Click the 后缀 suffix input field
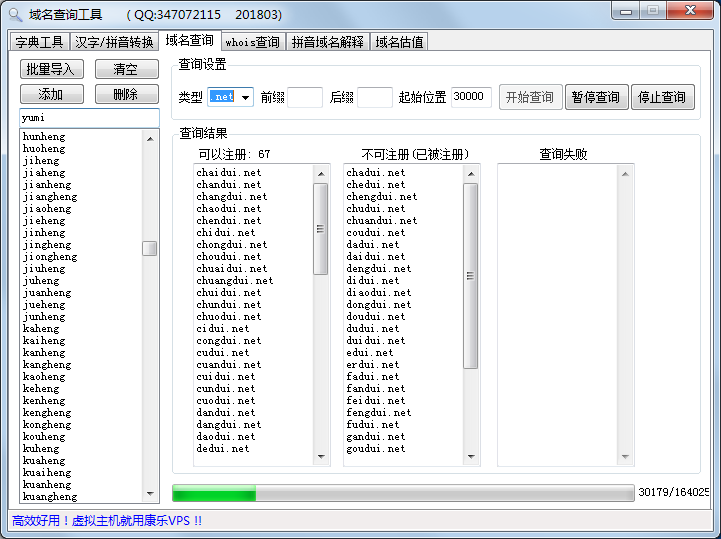 [375, 97]
